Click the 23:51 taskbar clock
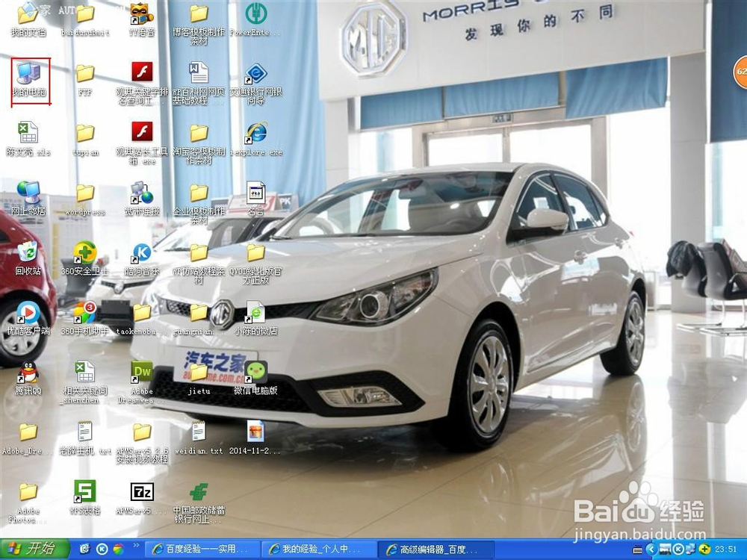 [x=725, y=550]
